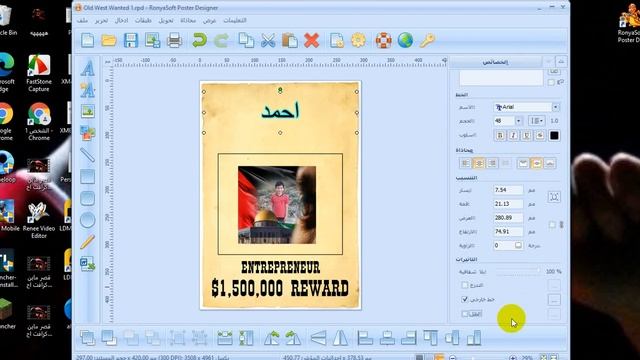
Task: Toggle underline text style
Action: coord(527,135)
